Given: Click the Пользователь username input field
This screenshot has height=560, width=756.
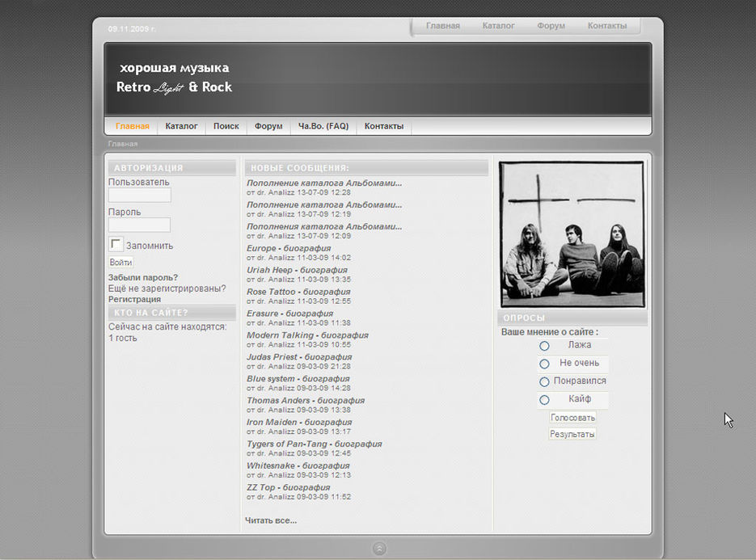Looking at the screenshot, I should click(140, 195).
